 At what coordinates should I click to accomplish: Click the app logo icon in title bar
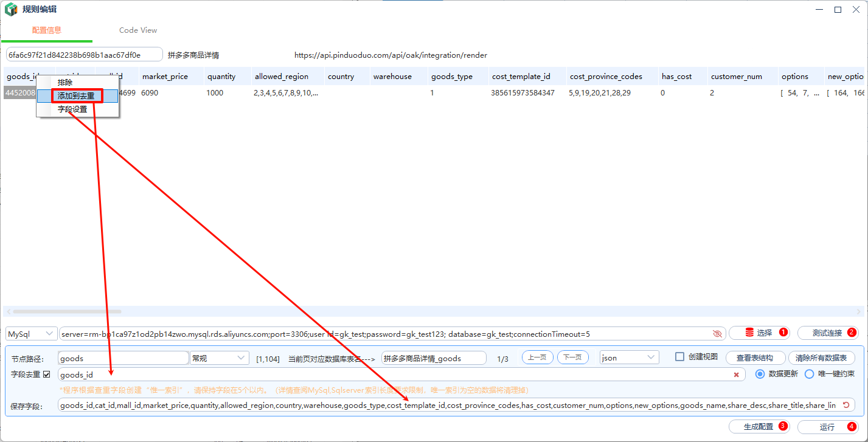coord(11,9)
